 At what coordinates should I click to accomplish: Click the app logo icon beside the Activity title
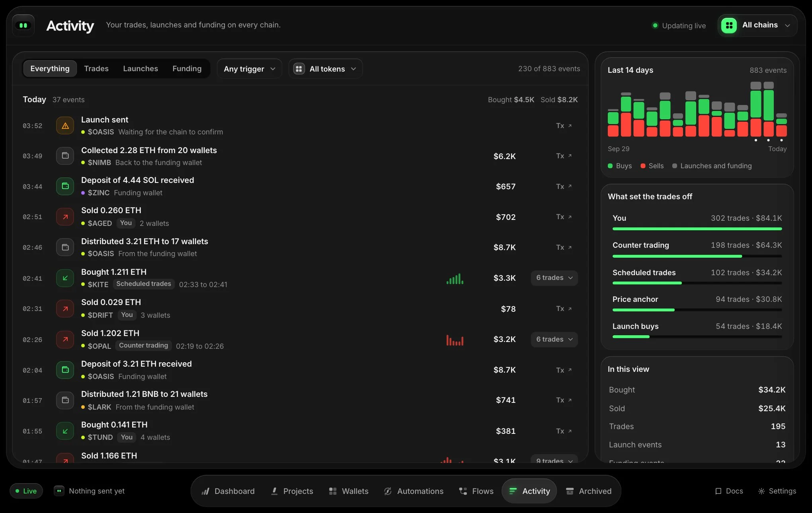coord(23,25)
